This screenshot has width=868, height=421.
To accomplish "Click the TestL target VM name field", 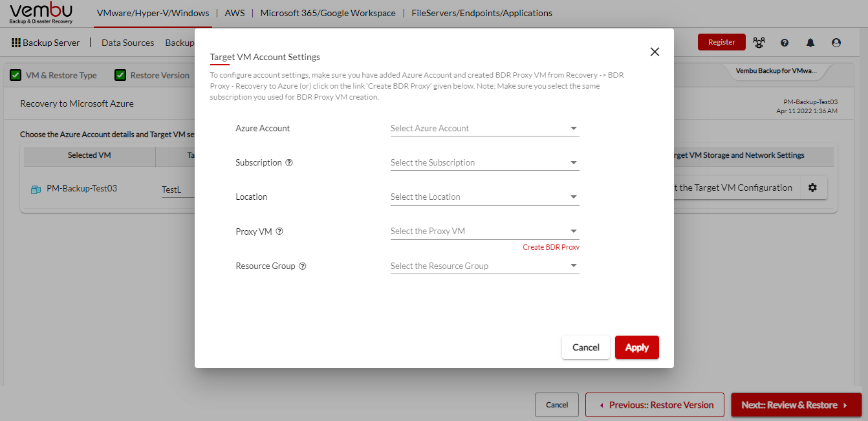I will [x=178, y=190].
